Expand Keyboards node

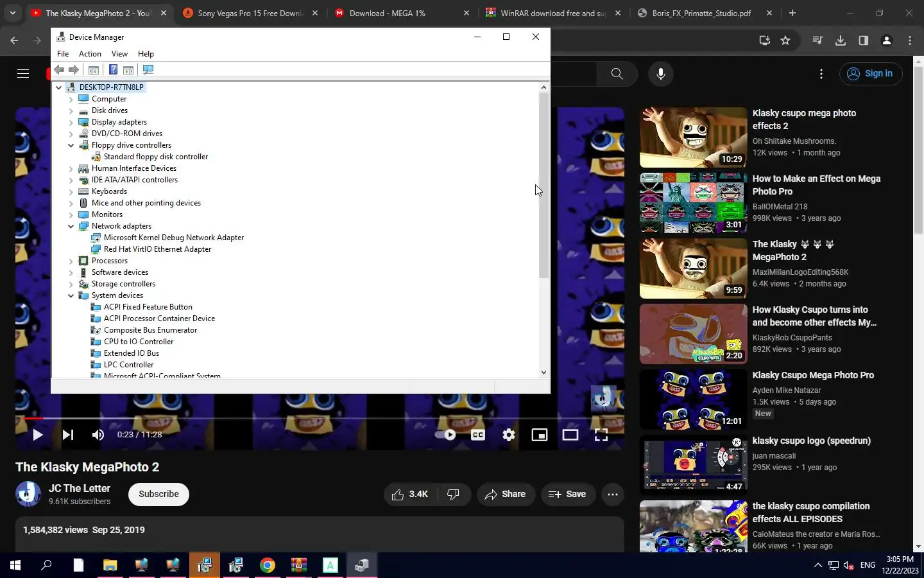71,191
